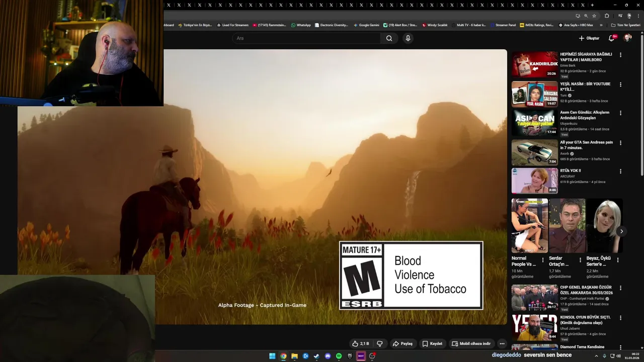The height and width of the screenshot is (362, 644).
Task: Like the video showing 2,1 B
Action: coord(361,343)
